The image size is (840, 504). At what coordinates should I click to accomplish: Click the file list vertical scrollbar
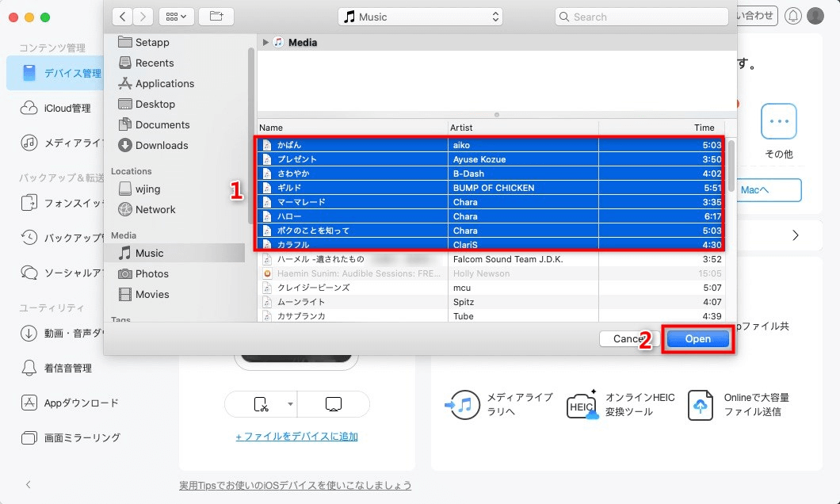(731, 166)
